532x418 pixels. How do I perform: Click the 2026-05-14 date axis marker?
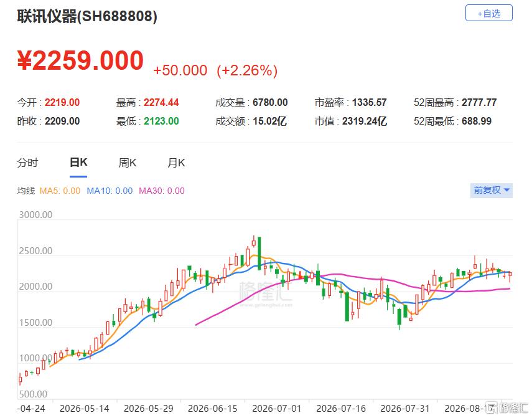click(x=84, y=408)
